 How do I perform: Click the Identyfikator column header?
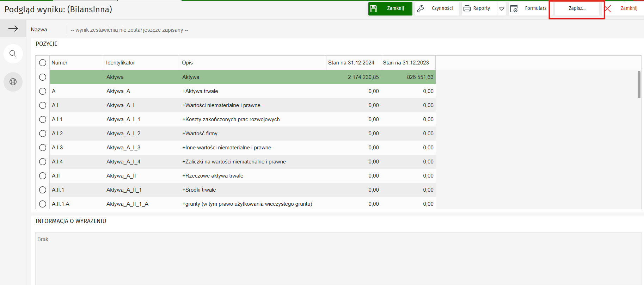click(121, 63)
